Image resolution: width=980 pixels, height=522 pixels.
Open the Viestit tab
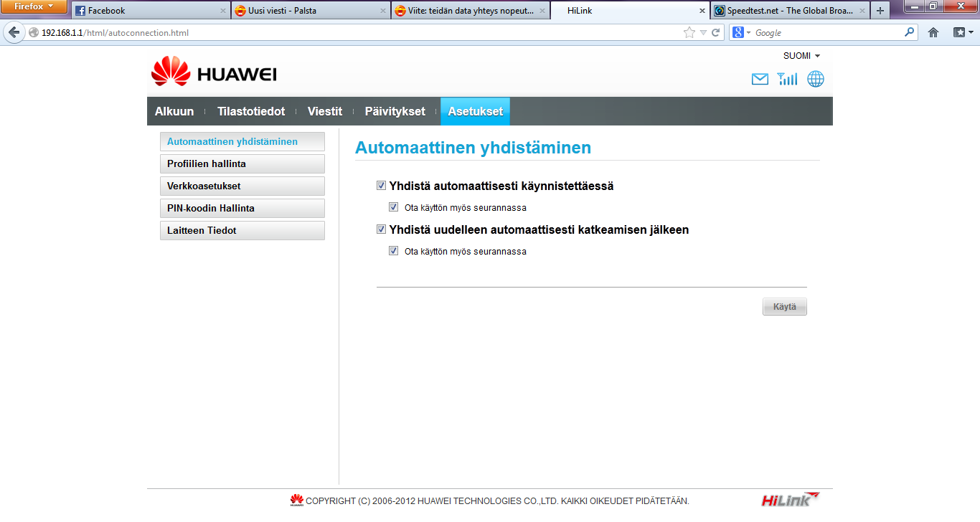coord(325,111)
